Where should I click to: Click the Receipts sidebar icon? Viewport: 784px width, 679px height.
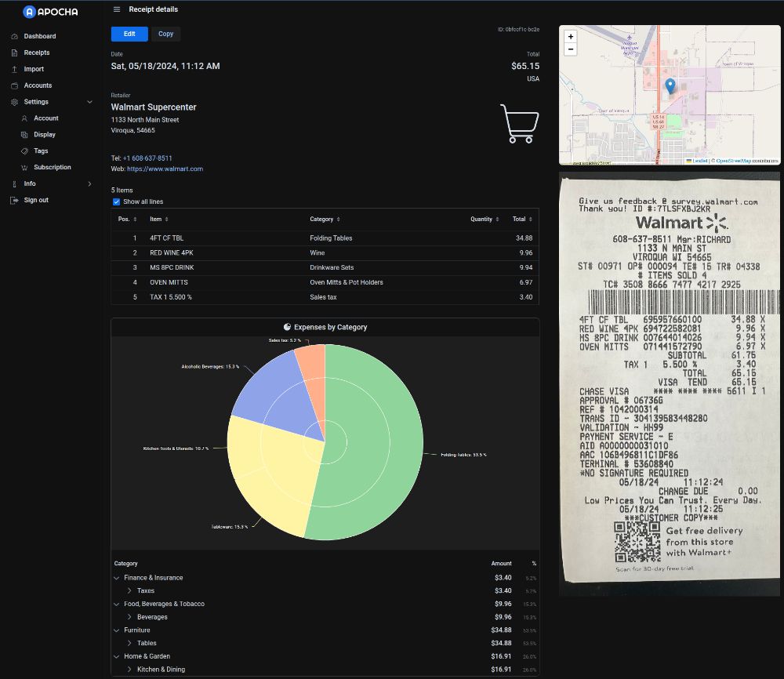click(x=14, y=53)
